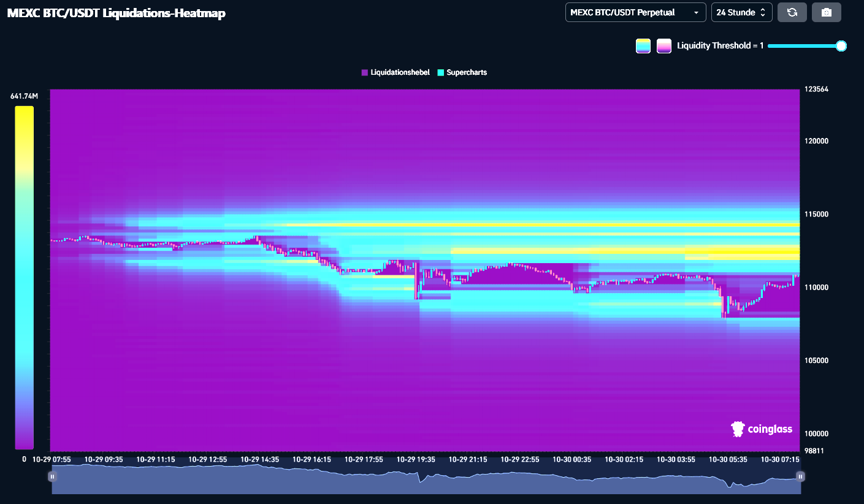Screen dimensions: 864x504
Task: Select the yellow-cyan color scheme swatch
Action: (x=643, y=46)
